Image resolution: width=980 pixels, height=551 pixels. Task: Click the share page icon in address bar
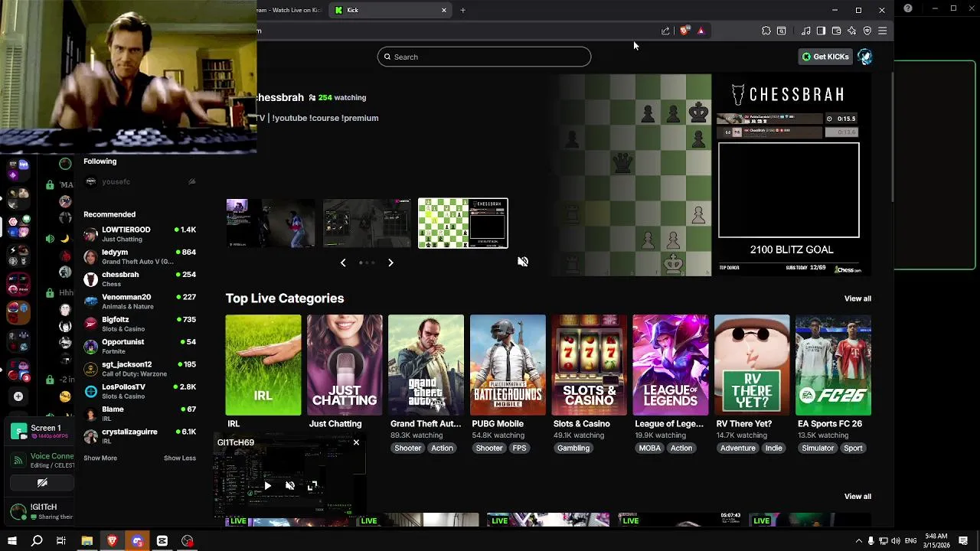click(665, 31)
